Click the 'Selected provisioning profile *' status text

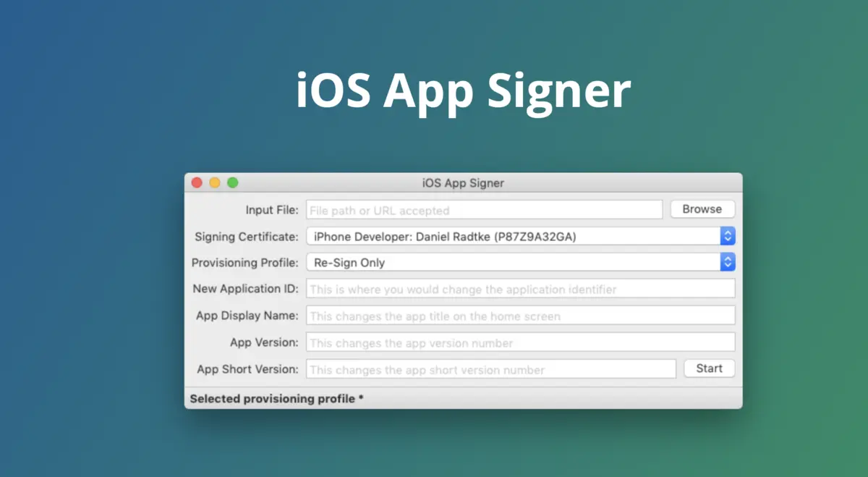click(276, 399)
